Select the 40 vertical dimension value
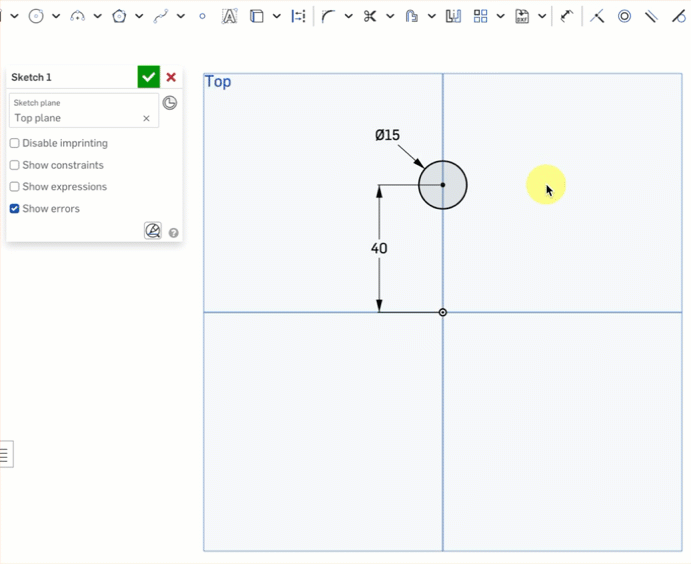Viewport: 691px width, 564px height. pyautogui.click(x=379, y=249)
